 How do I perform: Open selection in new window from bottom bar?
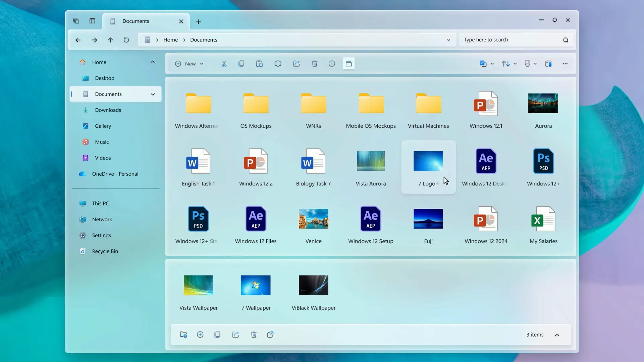[270, 335]
